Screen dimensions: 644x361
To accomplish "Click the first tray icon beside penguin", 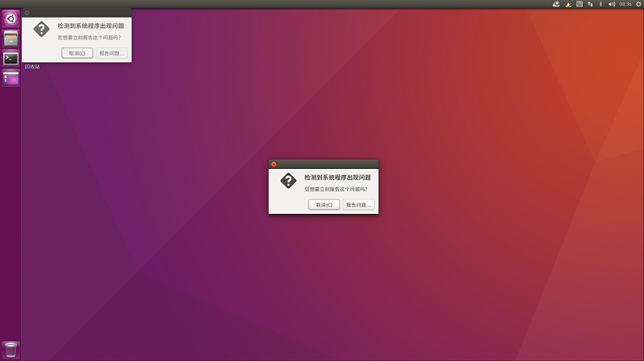I will 555,4.
